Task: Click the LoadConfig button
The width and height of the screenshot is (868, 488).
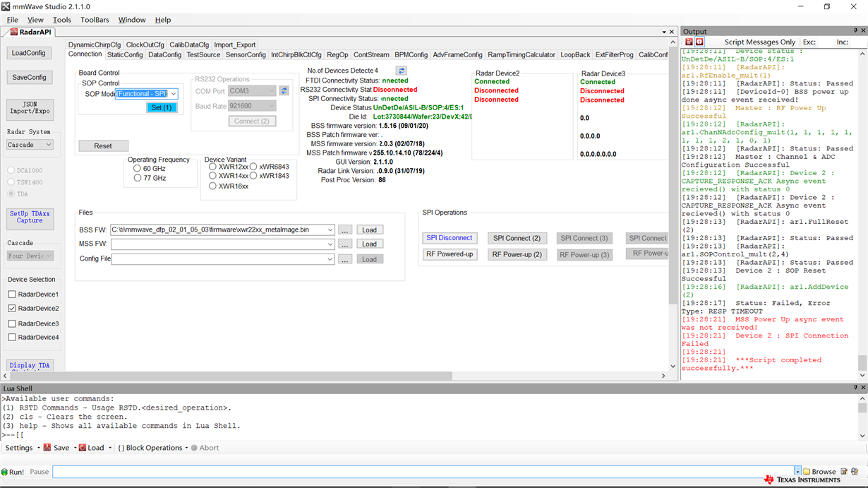Action: [x=29, y=53]
